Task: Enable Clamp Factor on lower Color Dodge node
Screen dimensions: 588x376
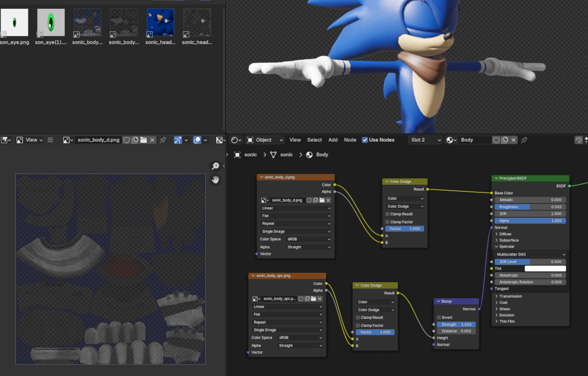Action: tap(358, 325)
